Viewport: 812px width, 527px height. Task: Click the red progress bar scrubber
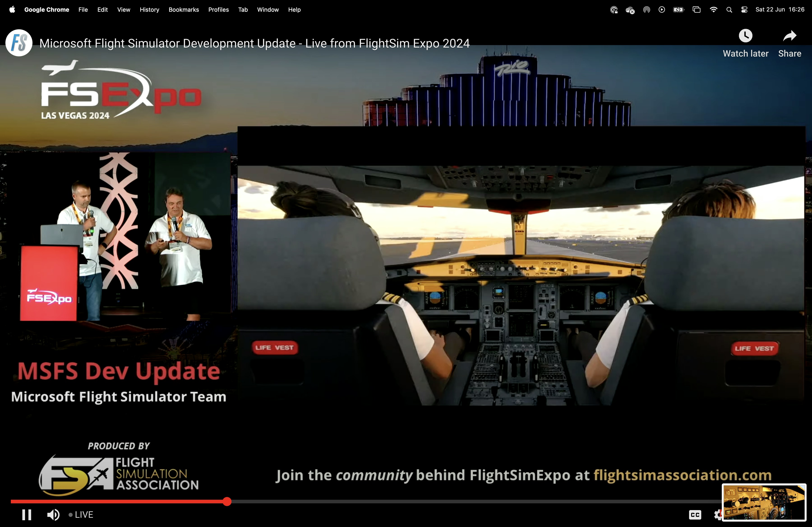pos(227,502)
